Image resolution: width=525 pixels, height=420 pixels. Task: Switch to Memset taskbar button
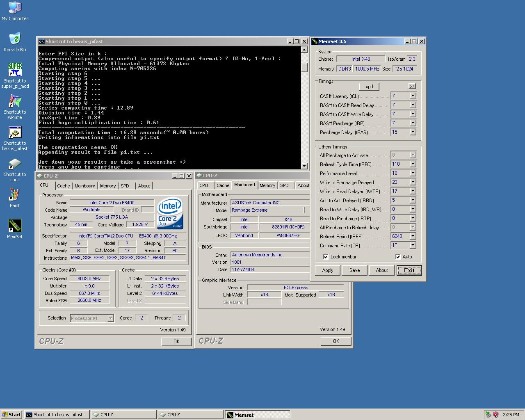coord(257,415)
